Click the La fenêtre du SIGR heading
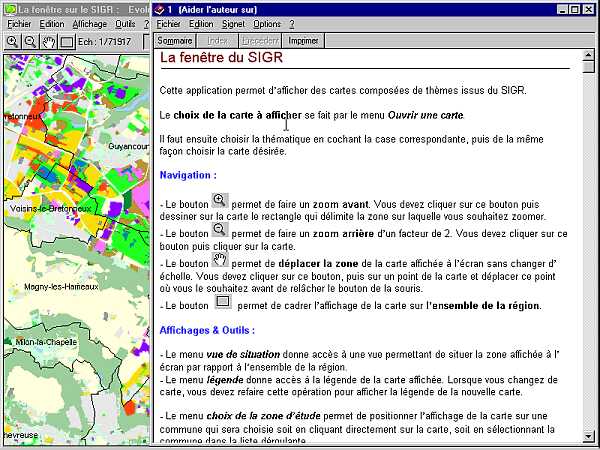This screenshot has width=600, height=450. click(x=221, y=57)
